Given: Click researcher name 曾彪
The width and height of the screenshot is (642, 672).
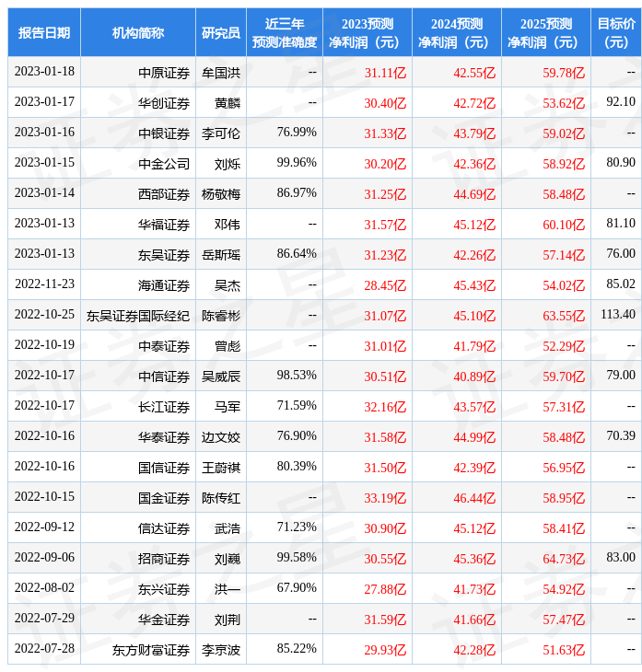Looking at the screenshot, I should [228, 347].
